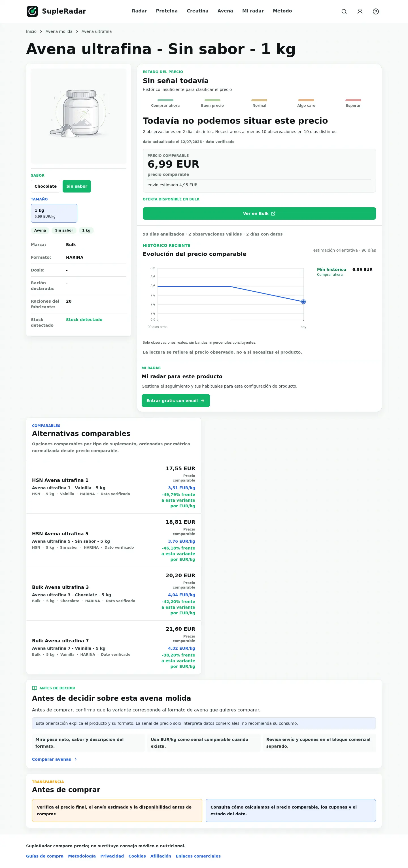Screen dimensions: 408x868
Task: Open Bulk Avena ultrafina 7 alternative
Action: pyautogui.click(x=114, y=647)
